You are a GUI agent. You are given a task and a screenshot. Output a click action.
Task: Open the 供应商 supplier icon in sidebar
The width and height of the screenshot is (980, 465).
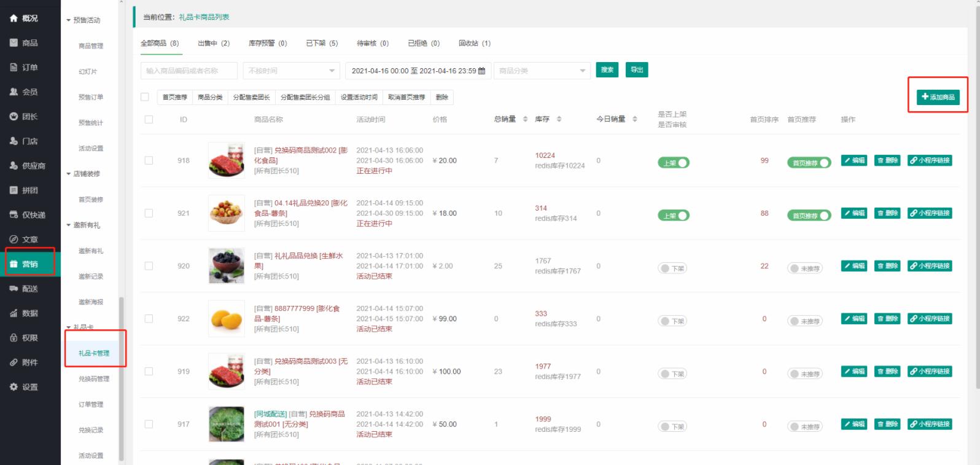coord(14,166)
